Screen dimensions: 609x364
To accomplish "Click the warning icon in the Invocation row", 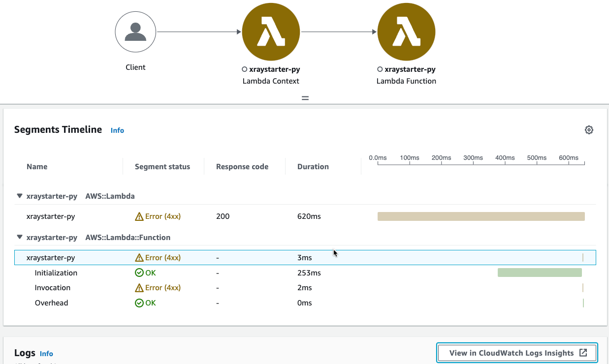I will click(x=139, y=288).
